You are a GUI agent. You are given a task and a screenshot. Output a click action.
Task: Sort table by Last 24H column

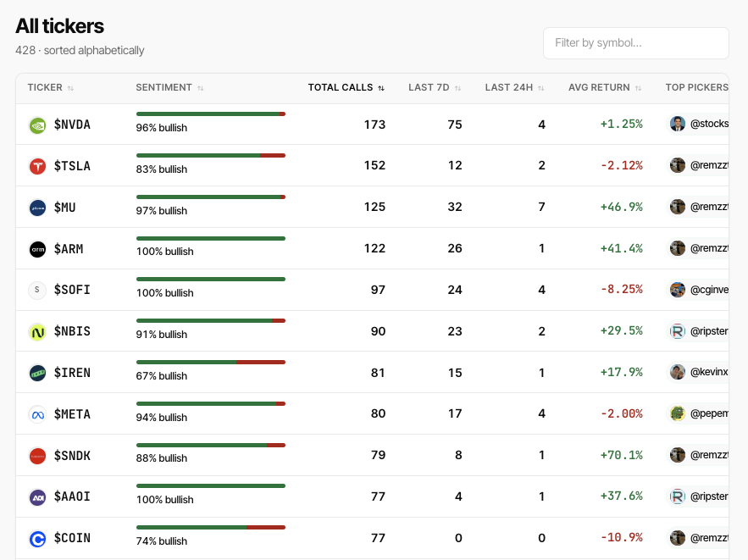coord(514,88)
